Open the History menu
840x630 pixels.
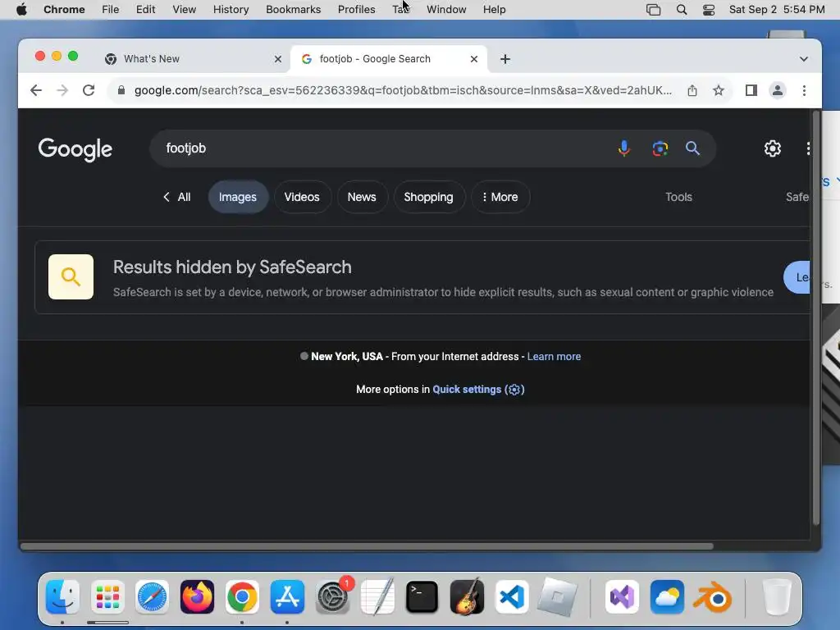231,10
